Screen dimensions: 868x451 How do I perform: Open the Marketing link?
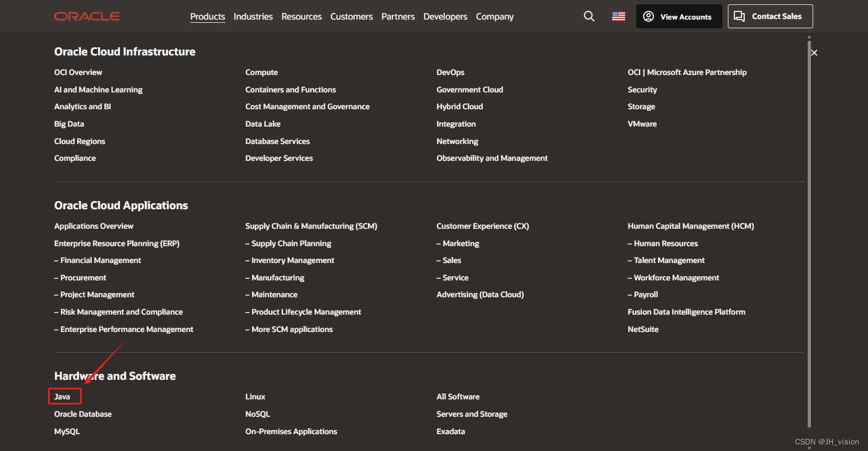click(458, 243)
